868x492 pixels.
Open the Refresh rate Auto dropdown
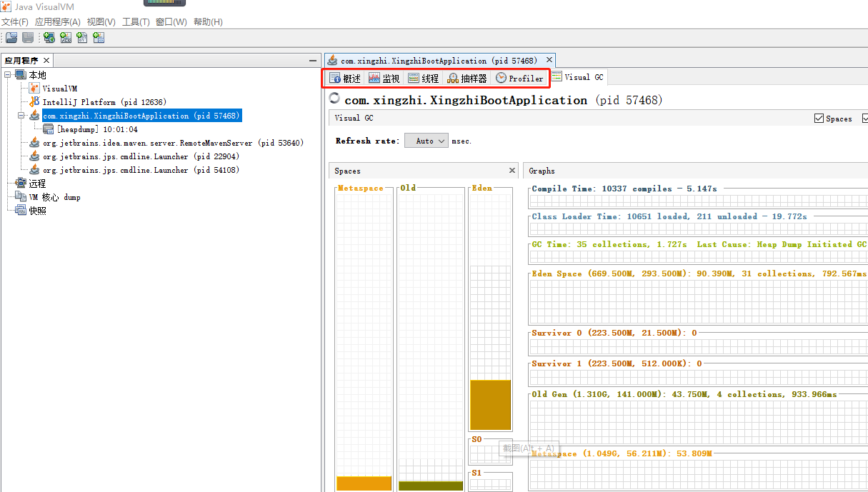(x=426, y=141)
